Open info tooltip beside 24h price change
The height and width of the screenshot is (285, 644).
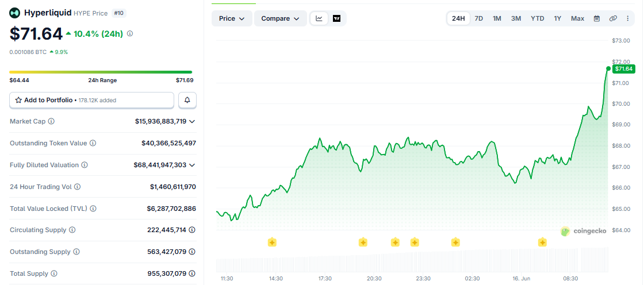coord(130,34)
